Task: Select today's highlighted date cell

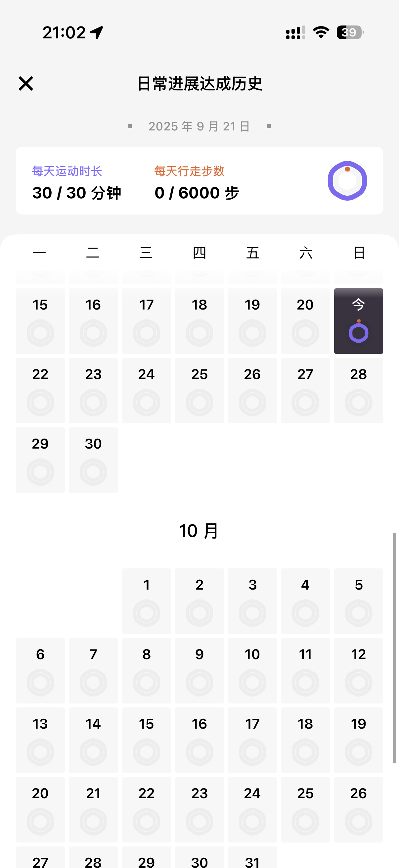Action: click(x=358, y=321)
